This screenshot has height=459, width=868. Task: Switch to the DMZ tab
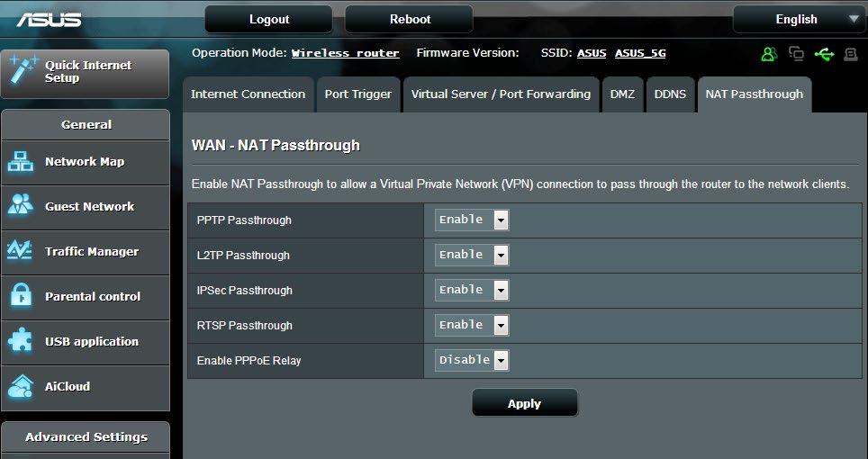(622, 94)
